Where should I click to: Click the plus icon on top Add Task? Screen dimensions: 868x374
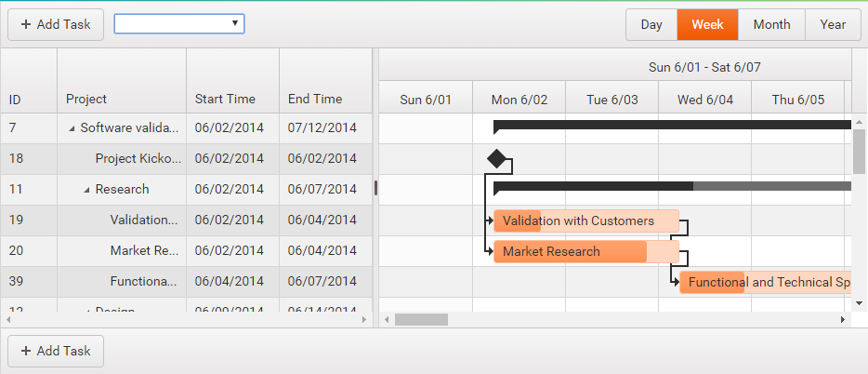point(26,24)
